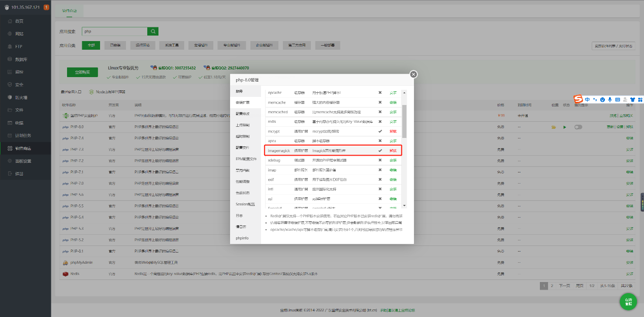Open the soft keyboard icon in Sogou toolbar
Screen dimensions: 644x317
pyautogui.click(x=618, y=99)
